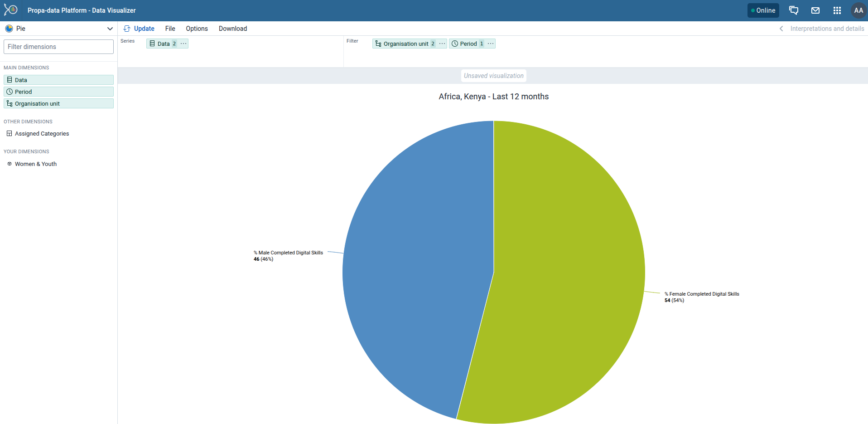Open the Download menu
The height and width of the screenshot is (424, 868).
[x=232, y=29]
